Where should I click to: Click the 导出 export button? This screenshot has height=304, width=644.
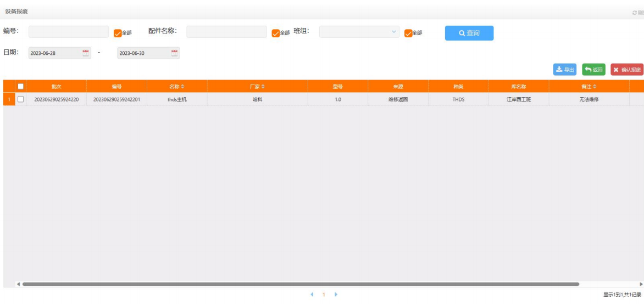[564, 70]
